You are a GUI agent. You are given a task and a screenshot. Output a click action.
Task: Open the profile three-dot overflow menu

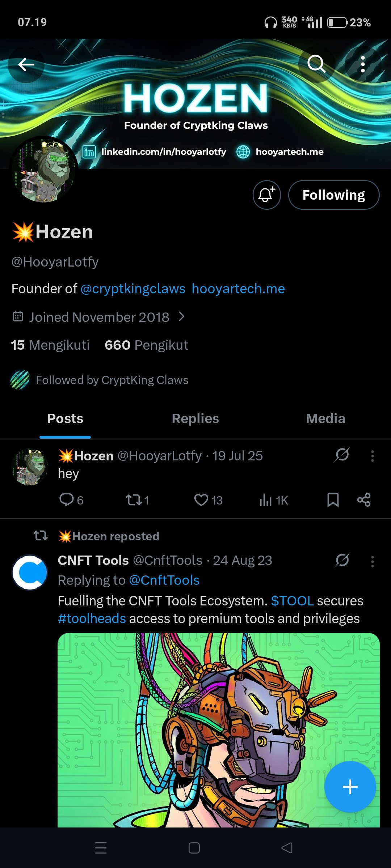(363, 64)
